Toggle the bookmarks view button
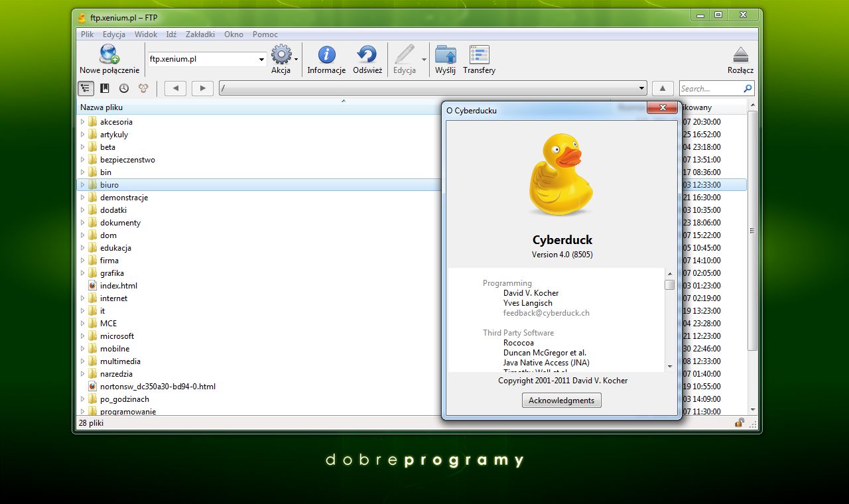The width and height of the screenshot is (849, 504). click(x=105, y=88)
